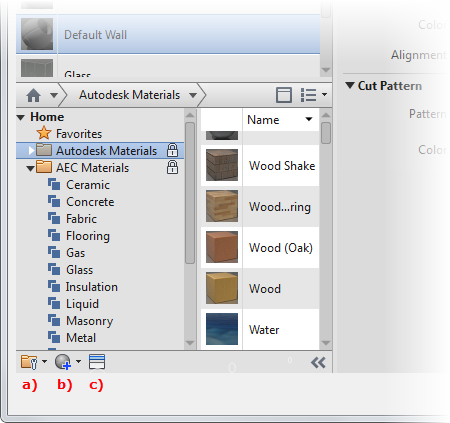Viewport: 450px width, 423px height.
Task: Click the Masonry category icon
Action: coord(54,320)
